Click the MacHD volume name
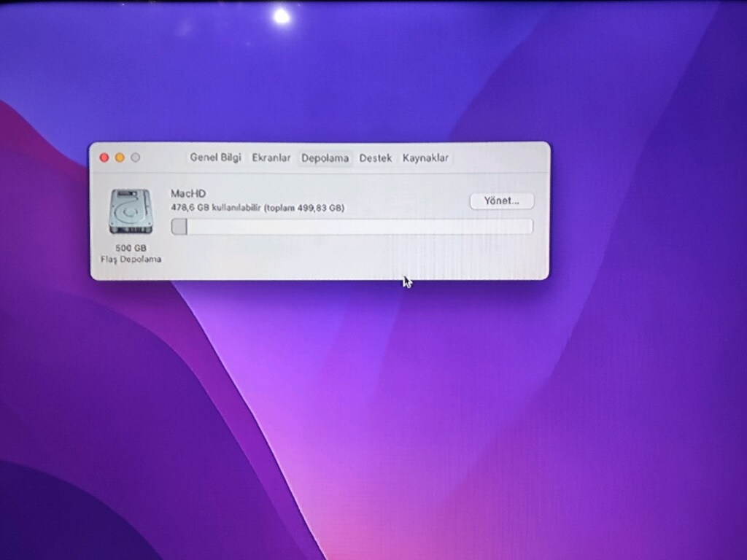This screenshot has width=747, height=560. (x=188, y=193)
